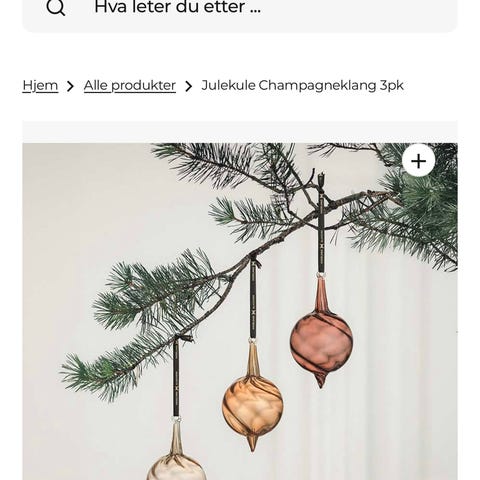Click the chevron after the Hjem breadcrumb

(x=70, y=86)
